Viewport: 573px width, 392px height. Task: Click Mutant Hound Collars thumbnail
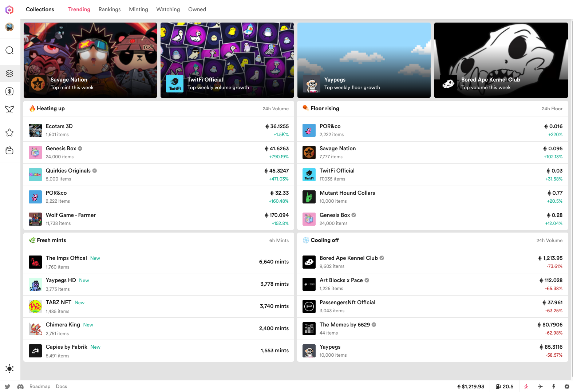[x=309, y=197]
